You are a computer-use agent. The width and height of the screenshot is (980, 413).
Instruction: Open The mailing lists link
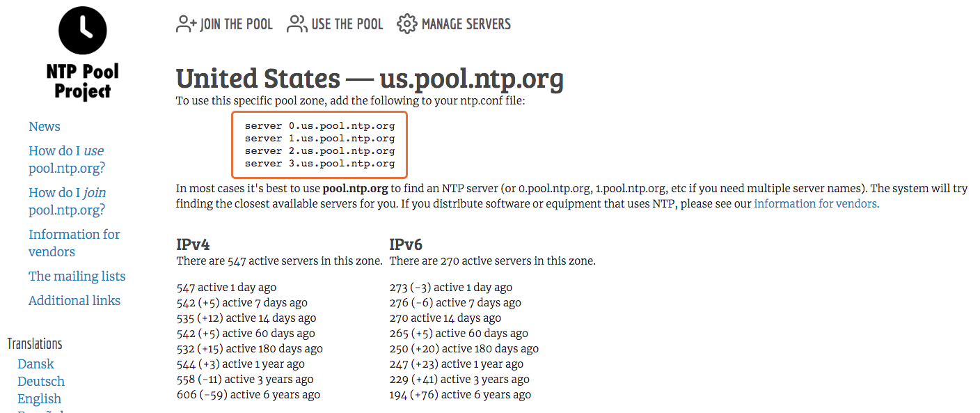tap(77, 276)
